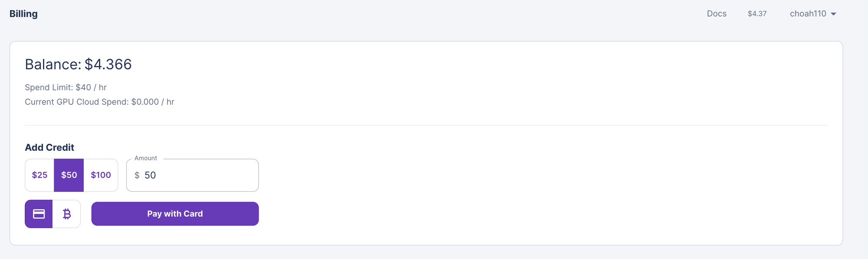Open the Docs link

[717, 14]
